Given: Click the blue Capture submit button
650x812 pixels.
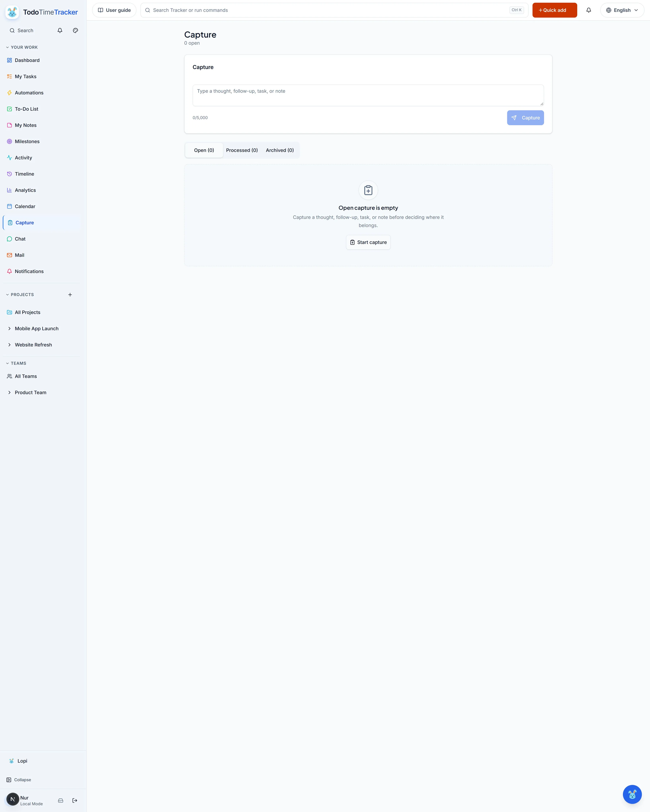Looking at the screenshot, I should click(x=525, y=118).
